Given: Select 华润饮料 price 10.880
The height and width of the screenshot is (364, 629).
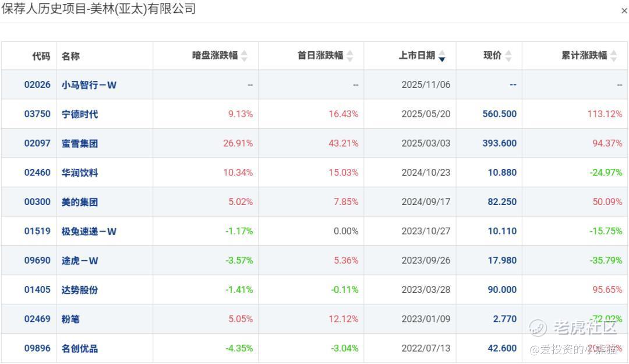Looking at the screenshot, I should click(502, 172).
